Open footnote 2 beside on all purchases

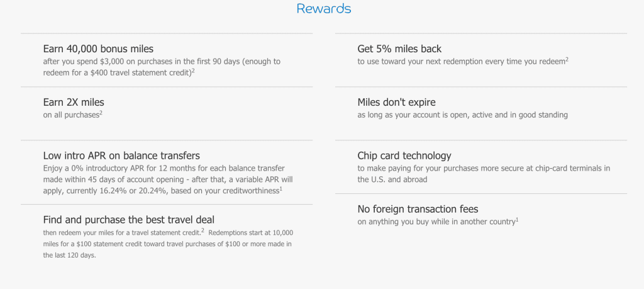[x=101, y=113]
